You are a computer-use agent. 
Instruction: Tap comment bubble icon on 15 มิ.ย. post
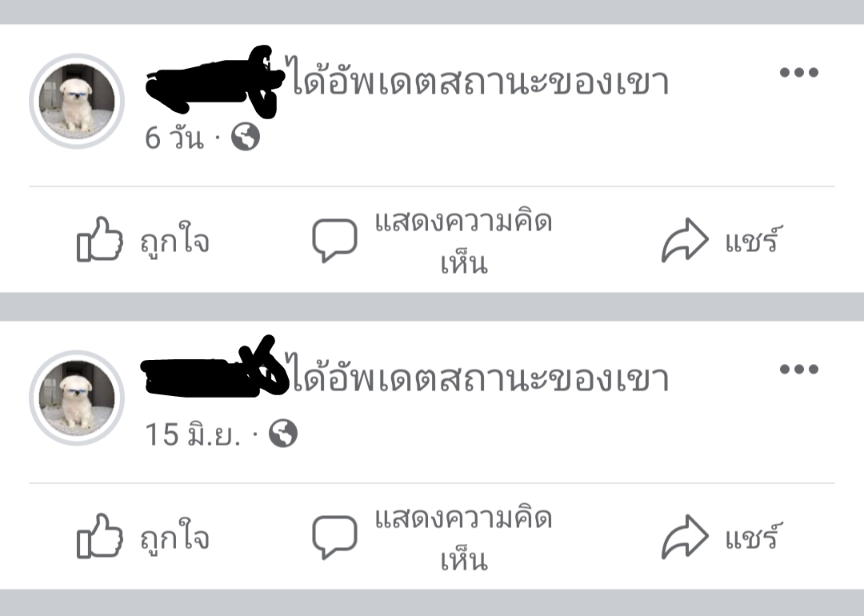pos(334,537)
